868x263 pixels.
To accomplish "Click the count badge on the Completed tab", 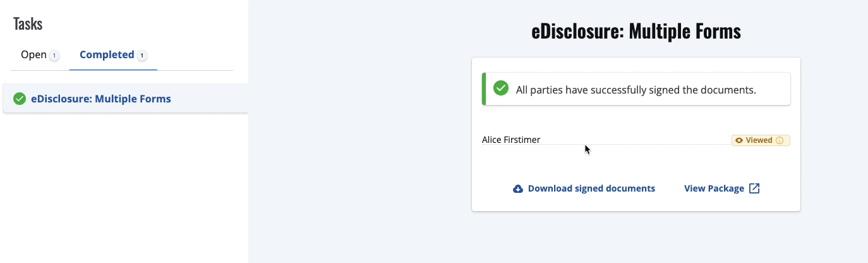I will point(142,56).
